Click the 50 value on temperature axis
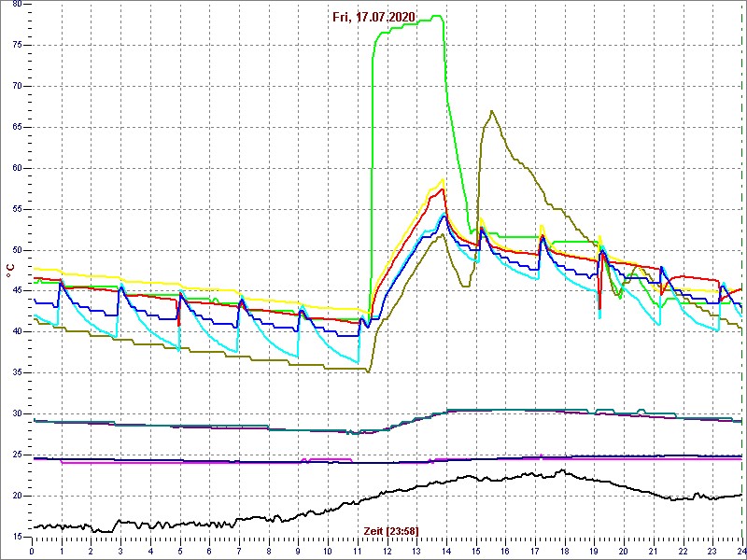 pos(17,250)
